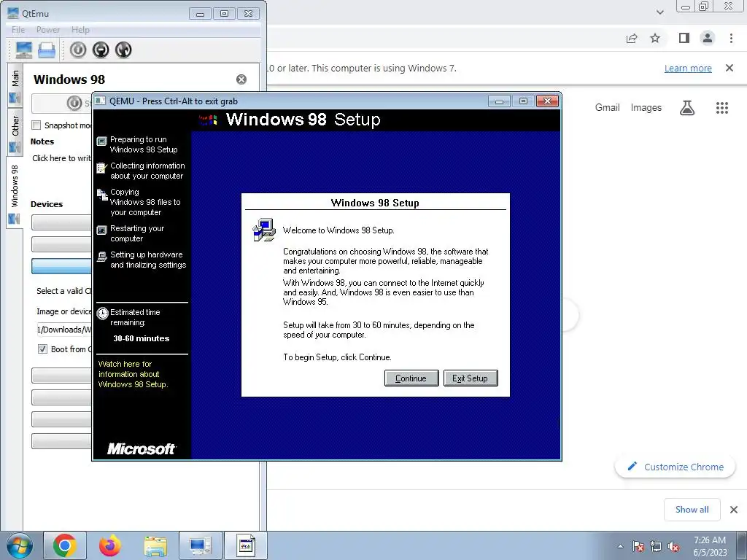Click the muted volume tray icon

[673, 546]
